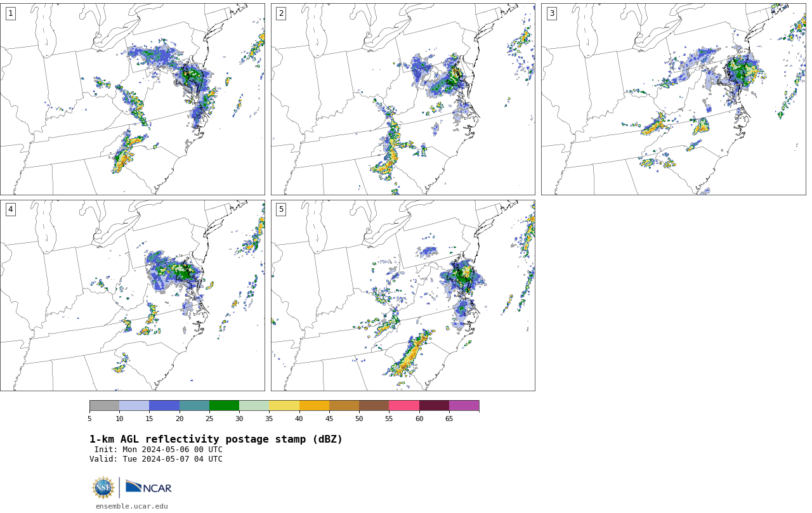
Task: Click the panel number label '1'
Action: point(10,13)
